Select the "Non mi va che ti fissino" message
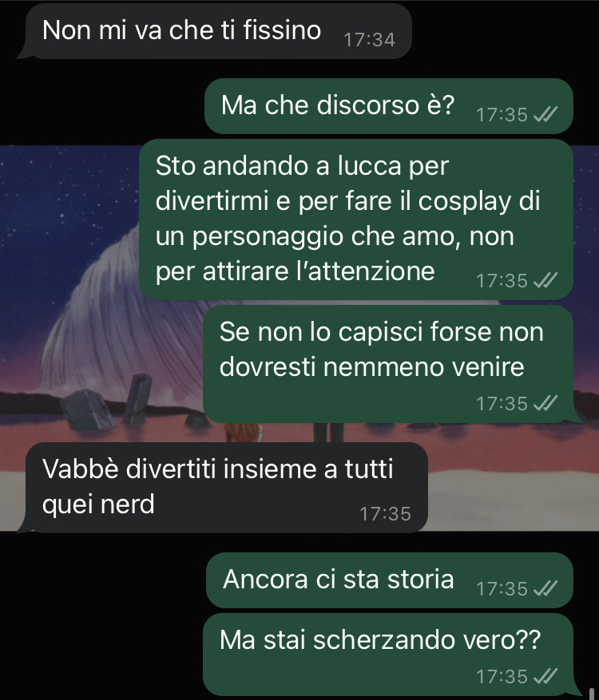This screenshot has height=700, width=599. (214, 31)
